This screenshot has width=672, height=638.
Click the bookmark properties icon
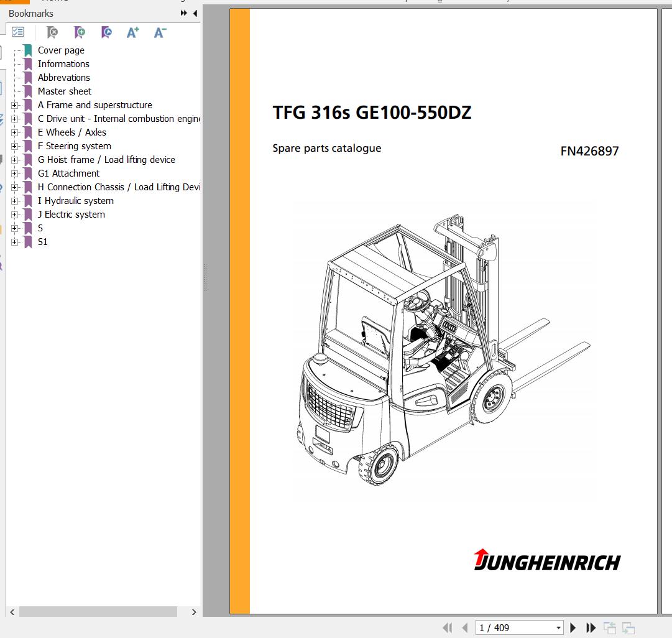pos(106,32)
